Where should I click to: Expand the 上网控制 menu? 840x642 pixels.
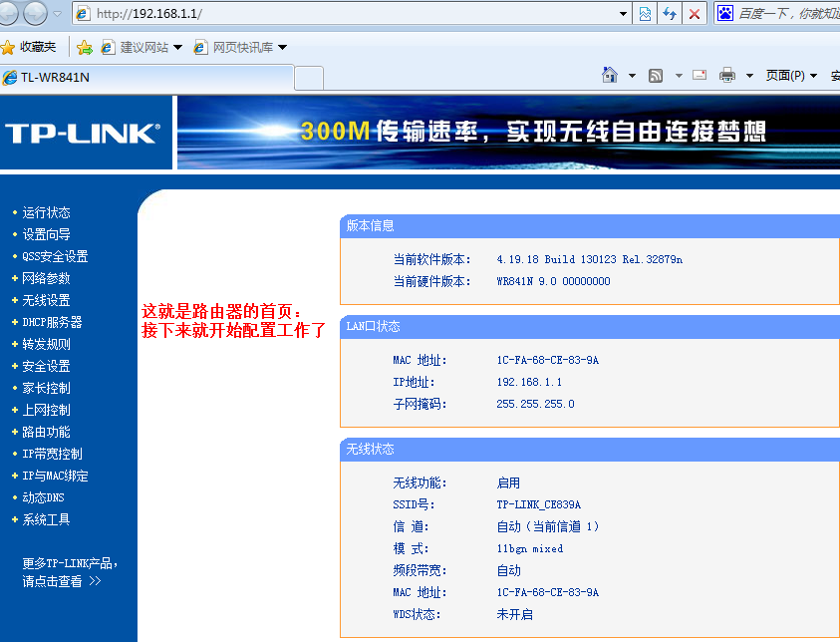pos(46,411)
